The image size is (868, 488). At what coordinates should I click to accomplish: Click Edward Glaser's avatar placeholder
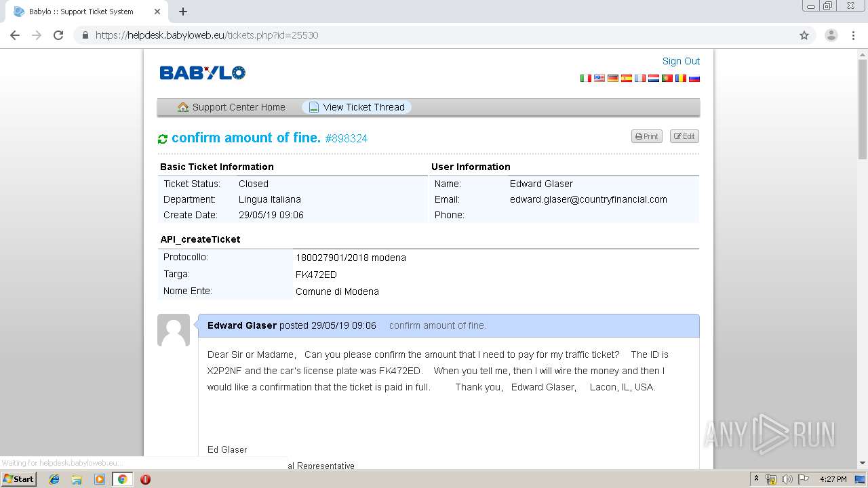[x=174, y=330]
